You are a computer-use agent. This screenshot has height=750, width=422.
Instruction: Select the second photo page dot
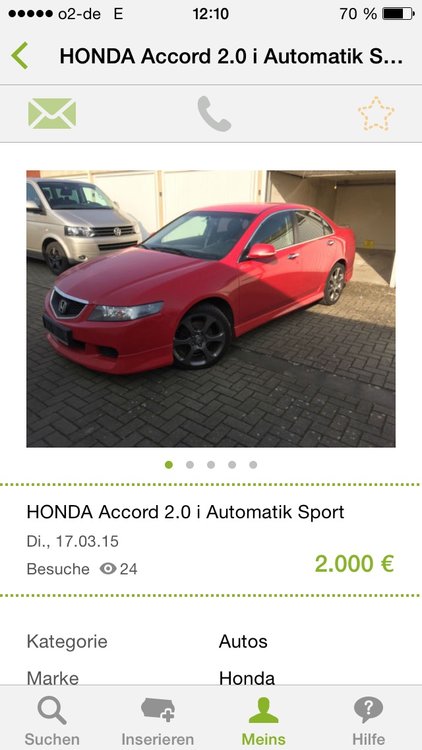(x=190, y=464)
